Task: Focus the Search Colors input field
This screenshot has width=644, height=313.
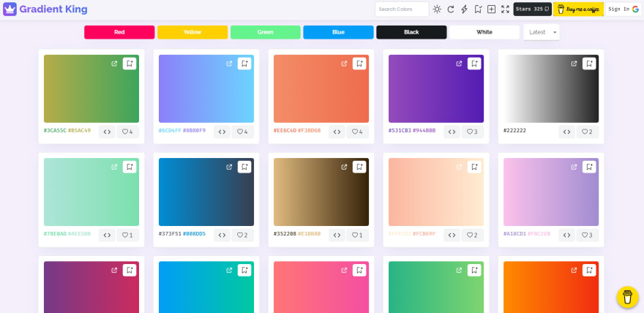Action: tap(402, 9)
